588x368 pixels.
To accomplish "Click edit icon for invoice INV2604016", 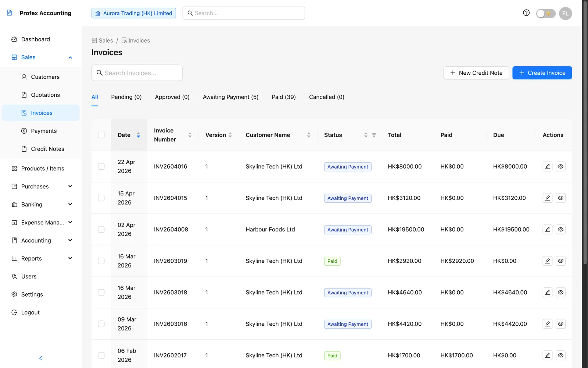I will [548, 166].
